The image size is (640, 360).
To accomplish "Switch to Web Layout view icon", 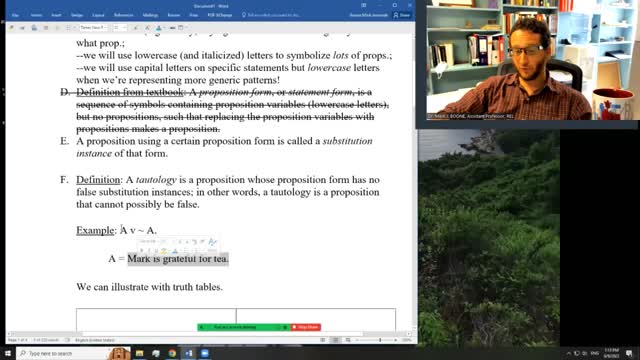I will (x=348, y=340).
